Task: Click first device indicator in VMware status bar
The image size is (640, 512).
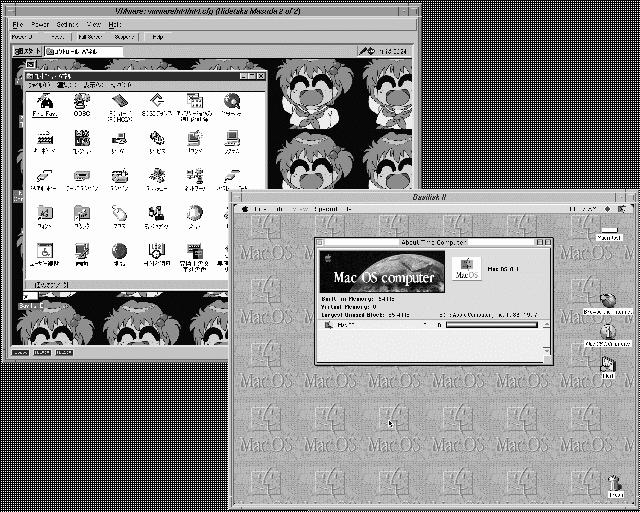Action: 20,352
